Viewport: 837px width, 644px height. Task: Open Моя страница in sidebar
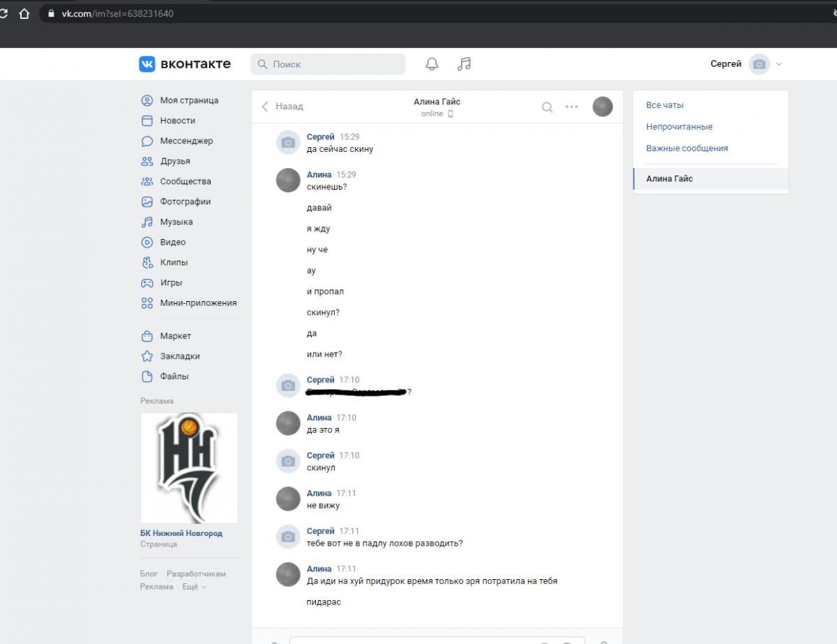tap(188, 100)
